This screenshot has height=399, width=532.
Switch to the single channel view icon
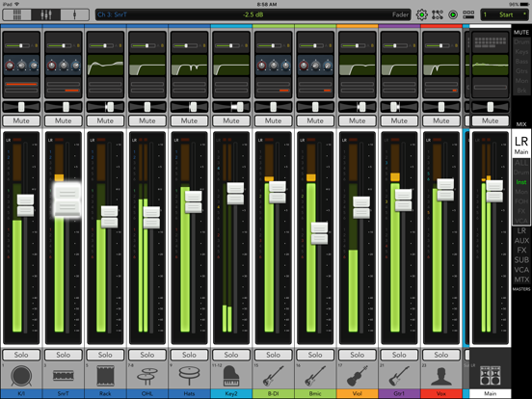pyautogui.click(x=74, y=14)
